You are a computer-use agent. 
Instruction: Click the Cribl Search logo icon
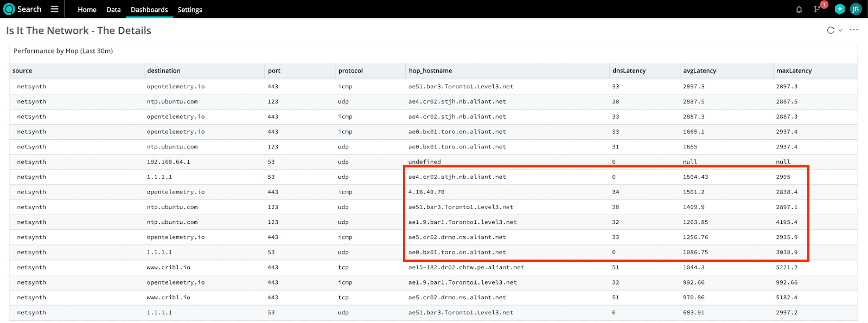[9, 9]
